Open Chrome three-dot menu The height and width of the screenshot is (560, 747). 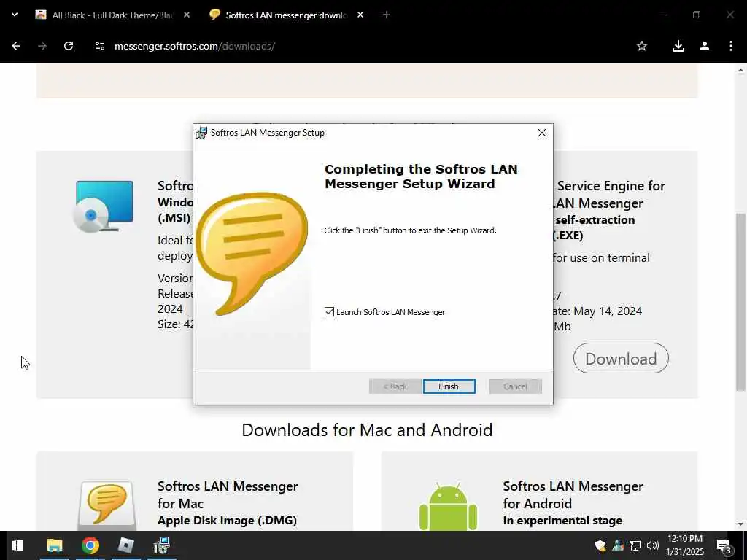click(x=731, y=46)
